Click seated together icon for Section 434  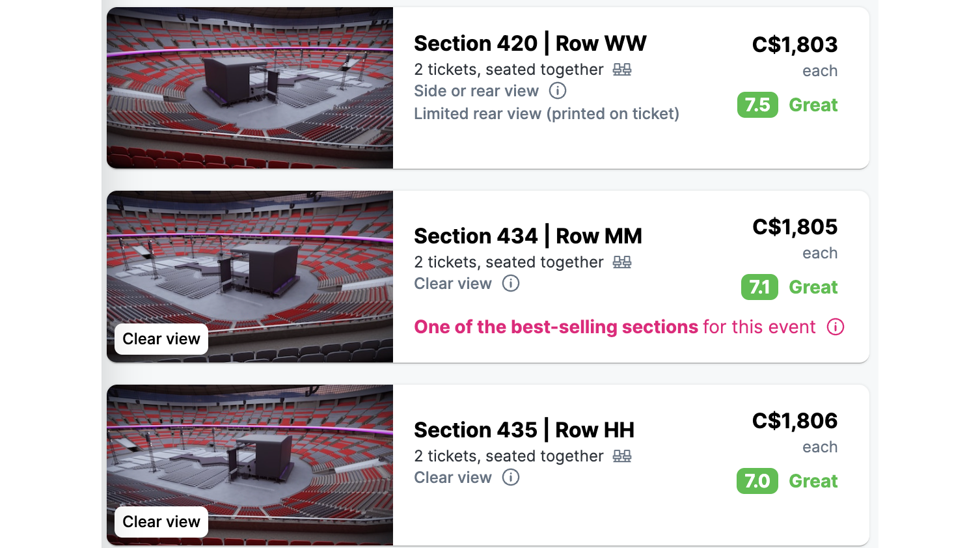pos(622,262)
